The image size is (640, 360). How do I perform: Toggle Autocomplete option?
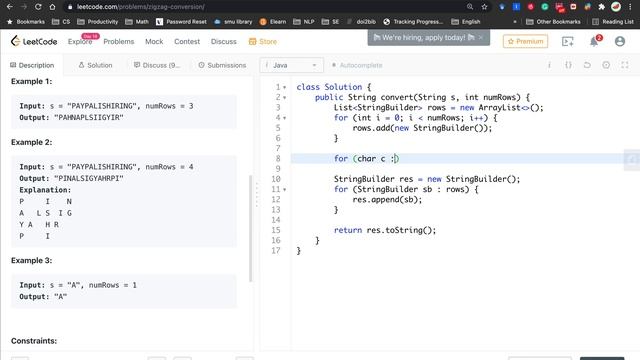(357, 65)
